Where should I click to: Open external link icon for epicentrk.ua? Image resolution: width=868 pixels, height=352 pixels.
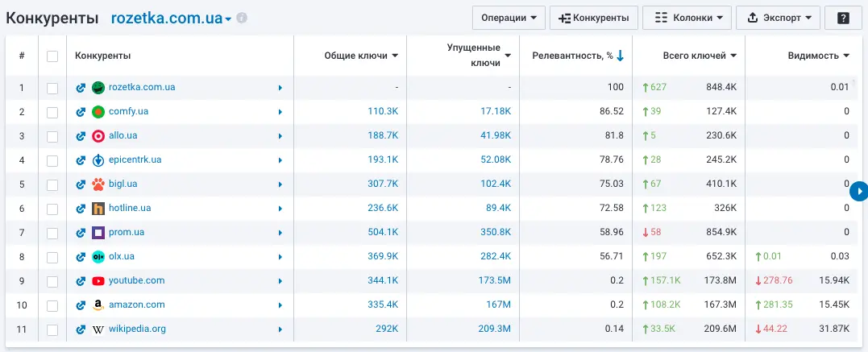[x=81, y=160]
